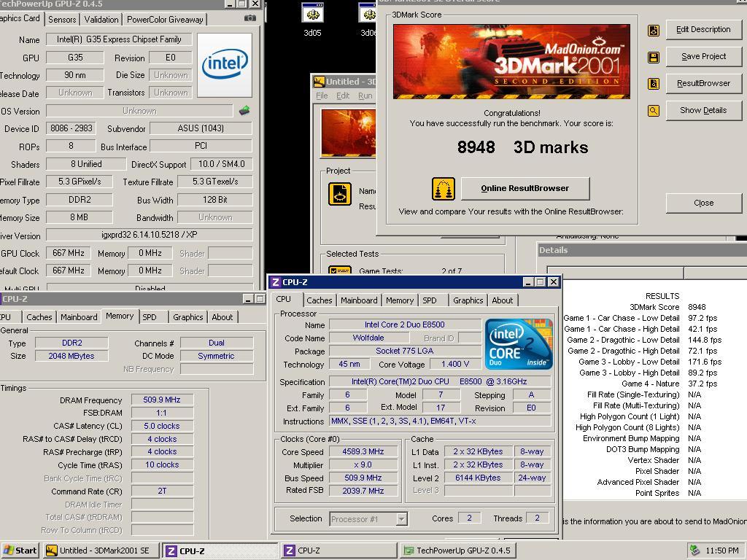Click the Save Project button
The height and width of the screenshot is (560, 747).
[x=703, y=57]
